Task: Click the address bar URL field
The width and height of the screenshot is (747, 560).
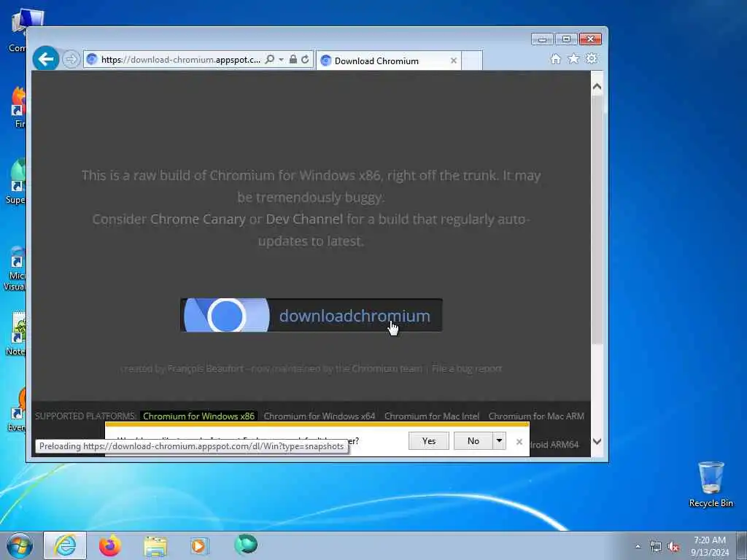Action: (x=181, y=60)
